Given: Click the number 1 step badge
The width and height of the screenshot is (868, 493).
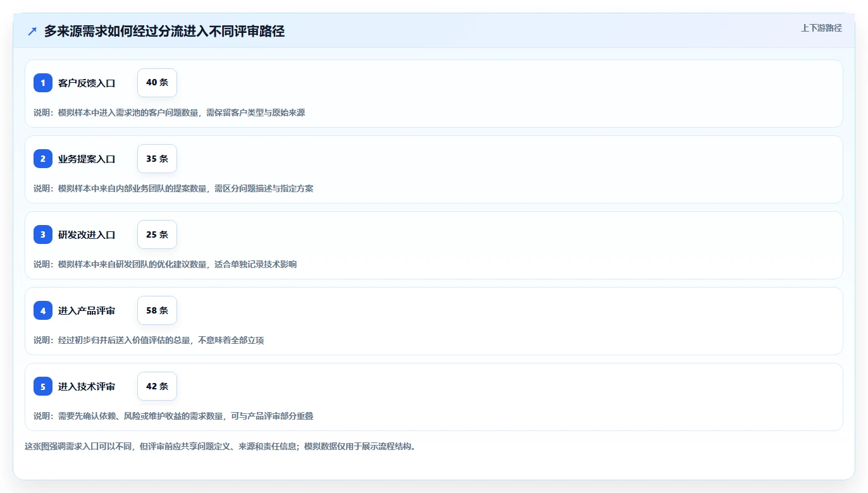Looking at the screenshot, I should (x=43, y=83).
